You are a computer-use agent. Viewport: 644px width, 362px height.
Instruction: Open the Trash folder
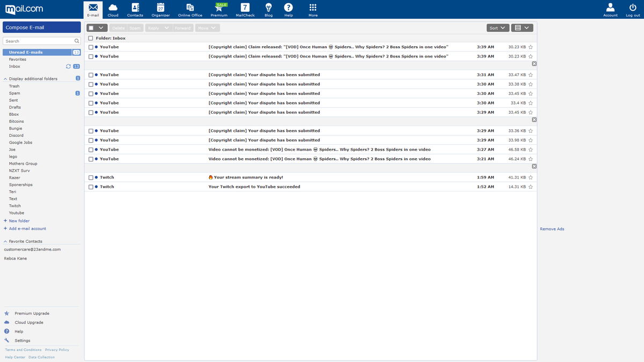click(x=14, y=86)
